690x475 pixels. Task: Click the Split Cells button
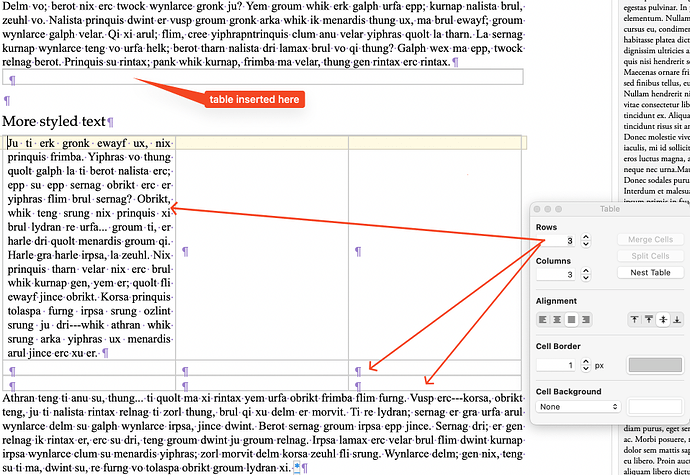[x=650, y=256]
